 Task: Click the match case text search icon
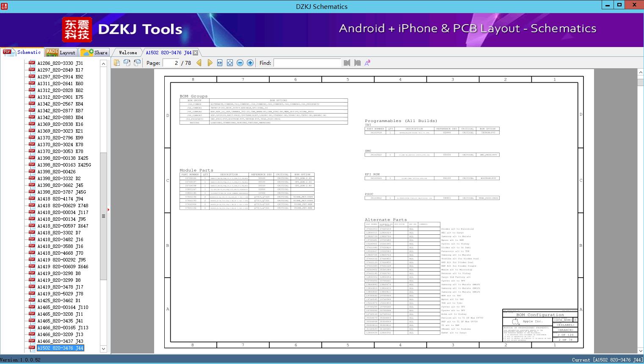[x=368, y=63]
